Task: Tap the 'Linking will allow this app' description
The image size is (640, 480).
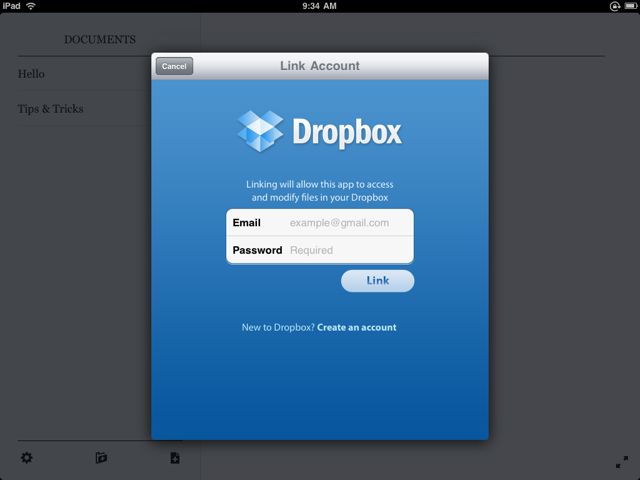Action: point(320,191)
